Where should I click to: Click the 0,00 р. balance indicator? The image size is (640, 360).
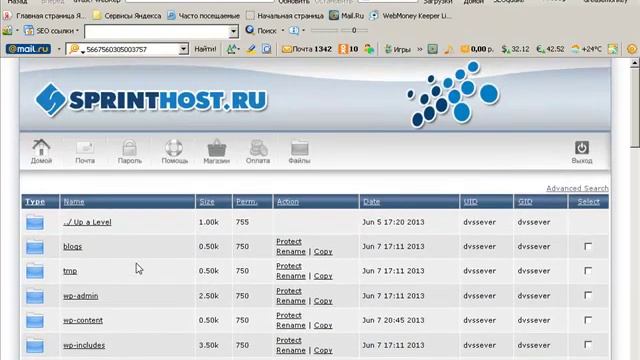477,49
